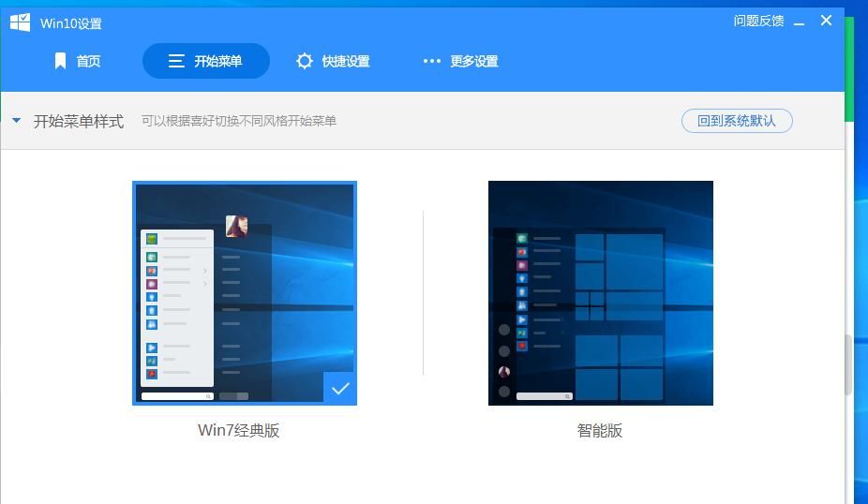
Task: Click the vertical scrollbar of the background window
Action: 848,365
